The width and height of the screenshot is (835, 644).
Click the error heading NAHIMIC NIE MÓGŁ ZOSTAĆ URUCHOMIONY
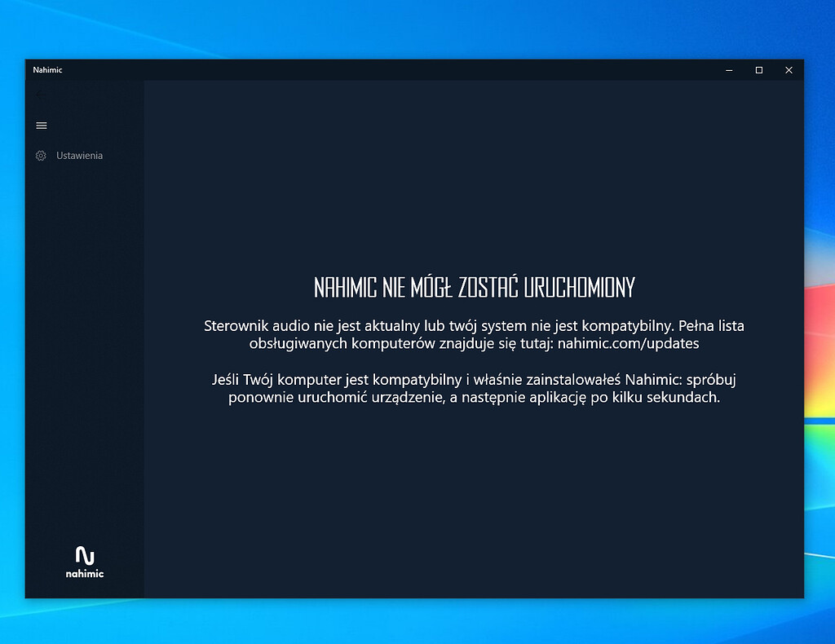coord(473,287)
